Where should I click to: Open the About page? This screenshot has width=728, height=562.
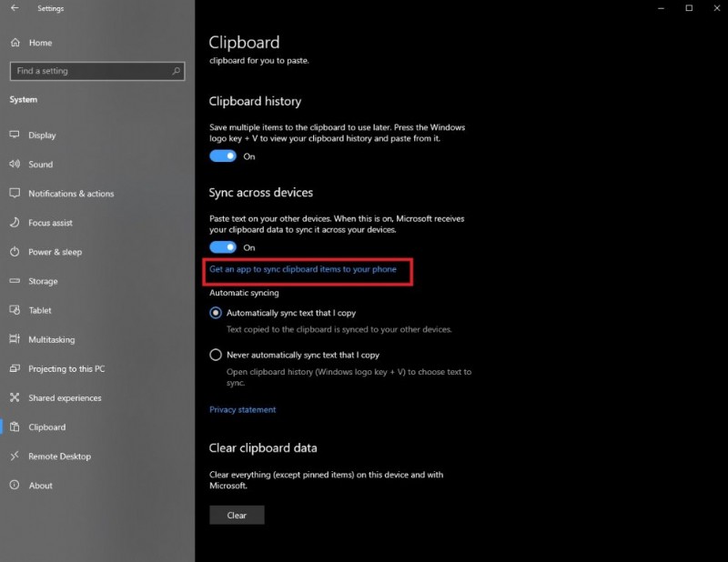[x=15, y=485]
